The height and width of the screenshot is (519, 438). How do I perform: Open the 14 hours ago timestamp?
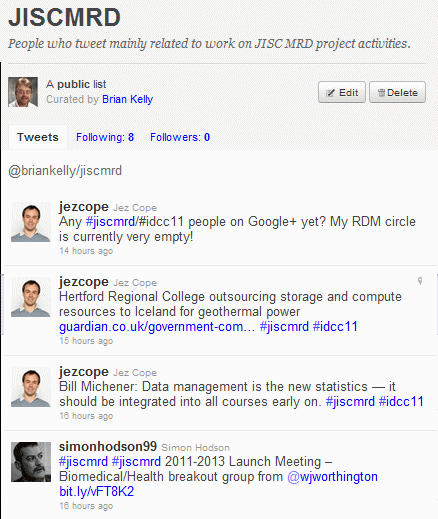coord(86,251)
